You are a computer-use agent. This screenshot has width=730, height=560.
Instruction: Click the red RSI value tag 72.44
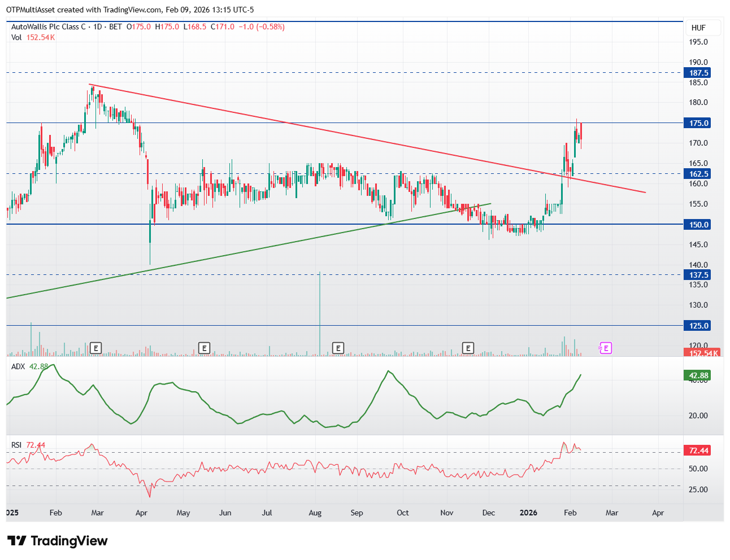coord(698,450)
